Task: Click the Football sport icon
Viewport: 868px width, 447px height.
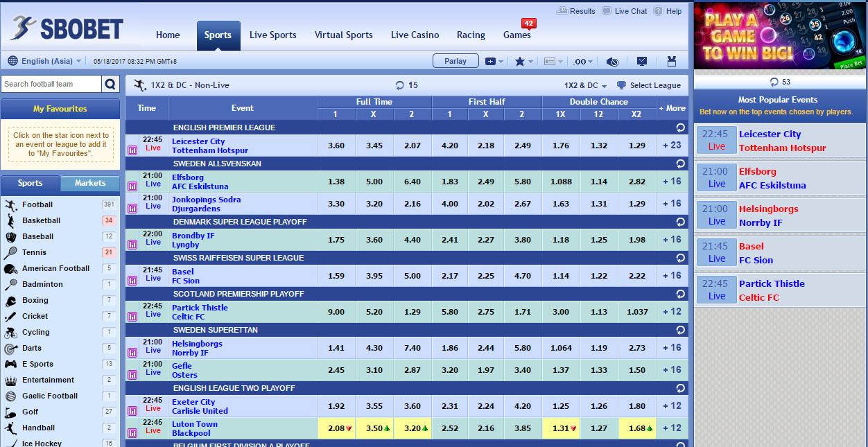Action: click(x=10, y=204)
